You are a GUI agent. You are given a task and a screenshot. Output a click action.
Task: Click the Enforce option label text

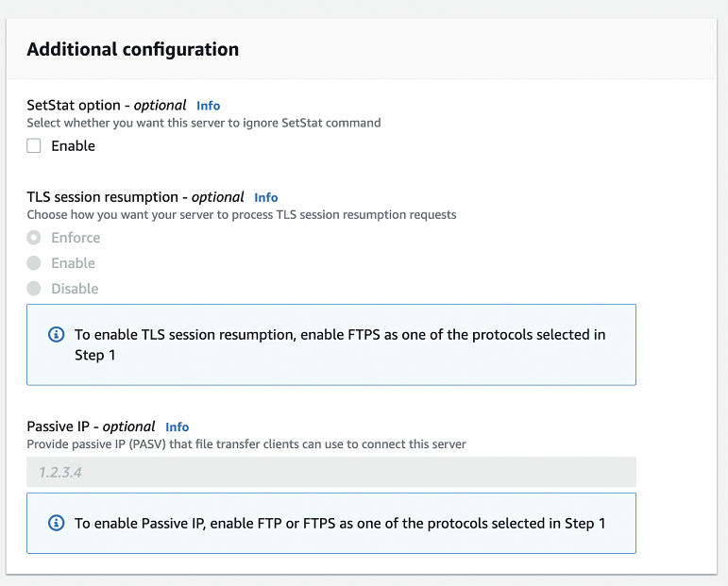pos(76,238)
